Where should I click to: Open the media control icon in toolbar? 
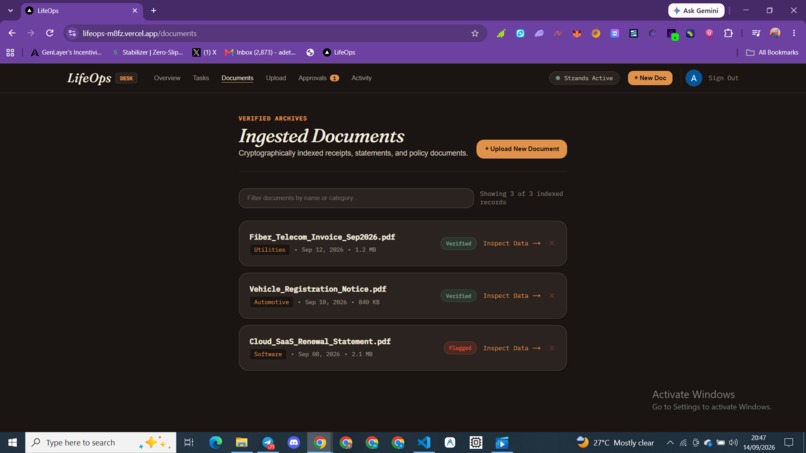tap(756, 33)
